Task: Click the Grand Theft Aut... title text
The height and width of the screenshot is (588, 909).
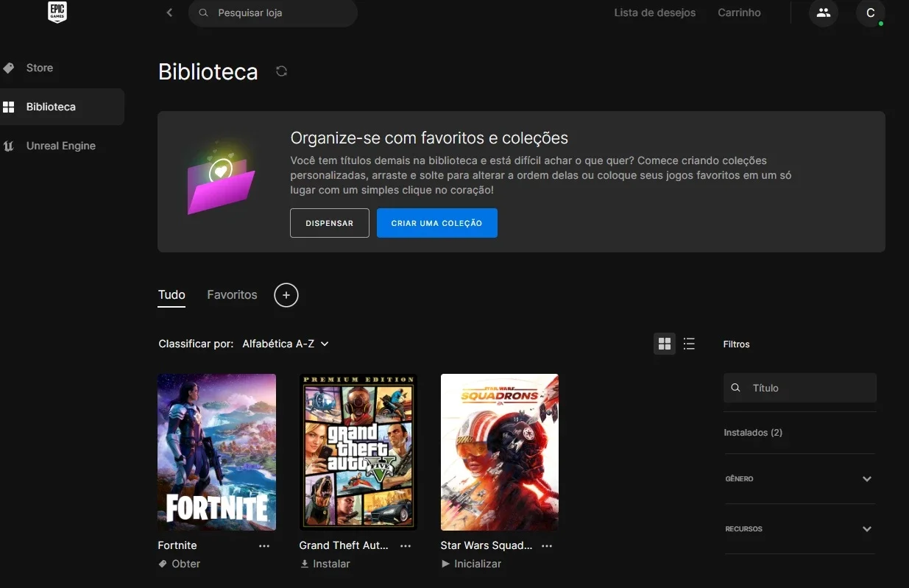Action: (x=344, y=545)
